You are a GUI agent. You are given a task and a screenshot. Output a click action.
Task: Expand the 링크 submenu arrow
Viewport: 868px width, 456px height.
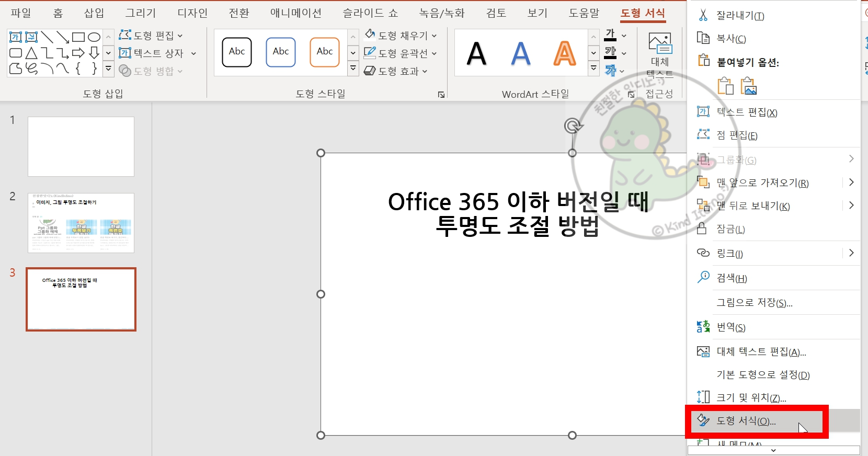(x=851, y=253)
